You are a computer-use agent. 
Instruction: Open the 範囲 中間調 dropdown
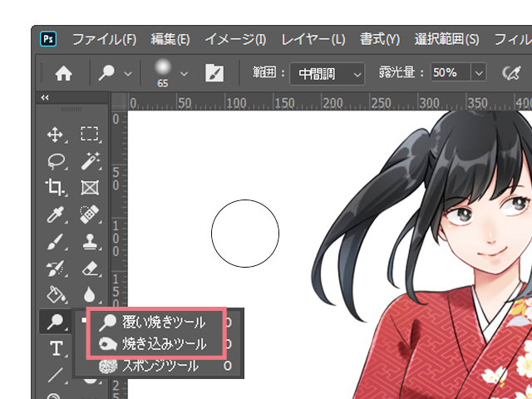[327, 74]
